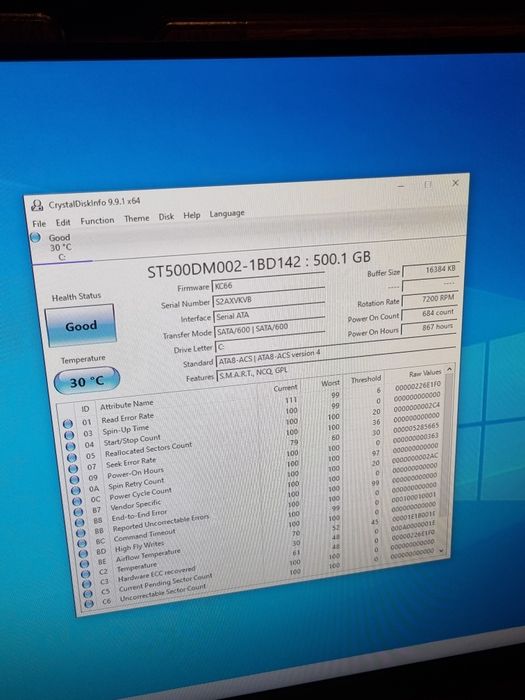Image resolution: width=525 pixels, height=700 pixels.
Task: Click the status icon for Power Cycle Count
Action: (77, 500)
